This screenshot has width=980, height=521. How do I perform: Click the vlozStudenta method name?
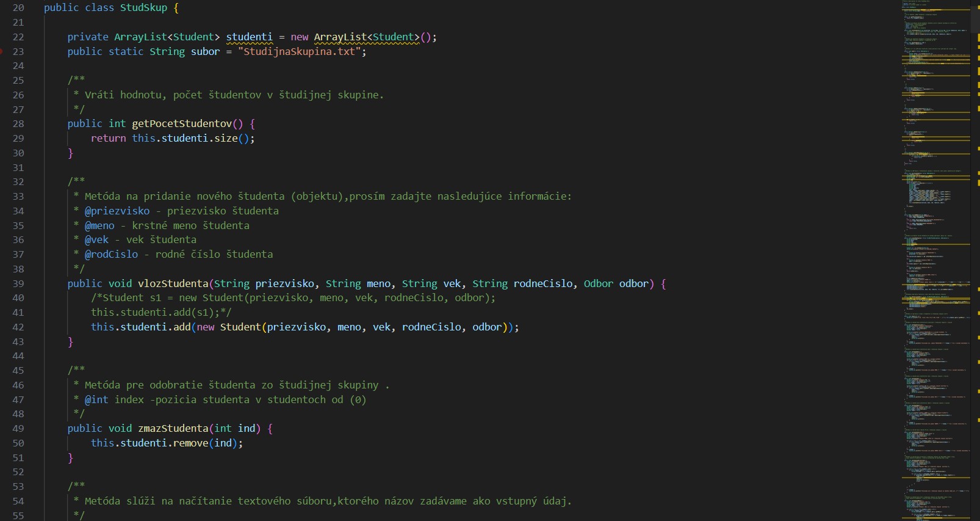(173, 283)
